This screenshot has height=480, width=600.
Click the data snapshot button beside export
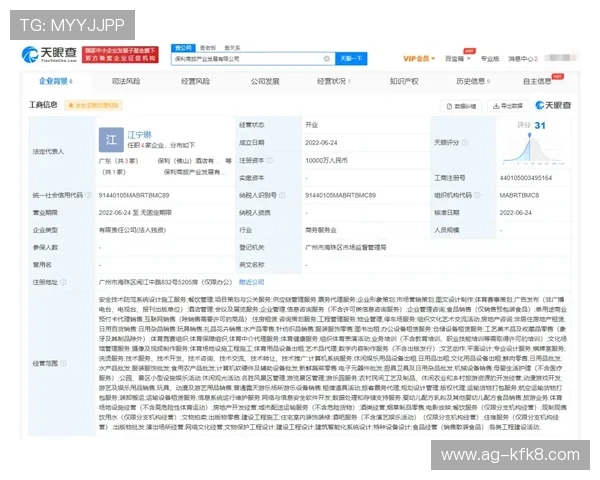coord(461,106)
